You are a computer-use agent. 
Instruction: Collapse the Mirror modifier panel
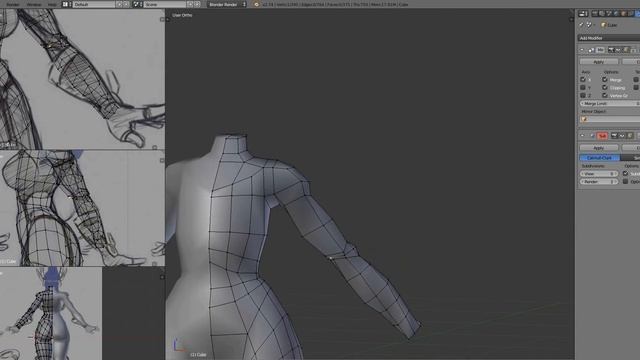point(582,50)
